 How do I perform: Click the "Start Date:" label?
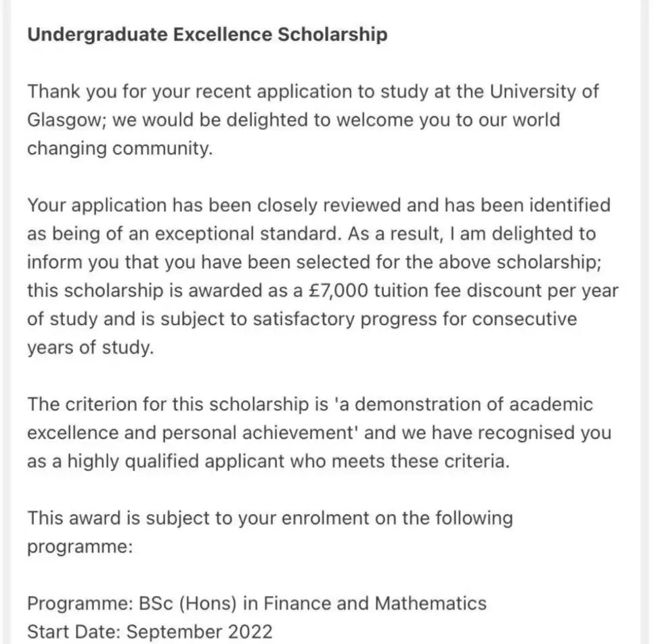[x=74, y=632]
